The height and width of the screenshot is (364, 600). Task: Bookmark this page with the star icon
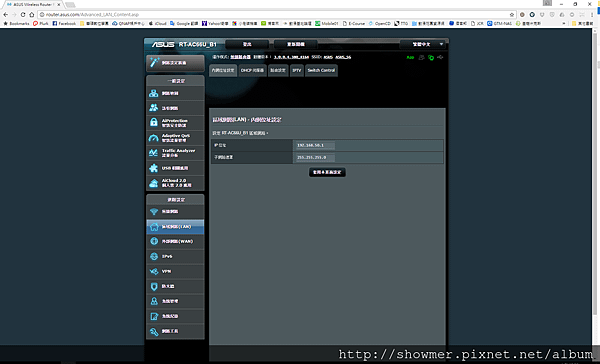click(512, 15)
